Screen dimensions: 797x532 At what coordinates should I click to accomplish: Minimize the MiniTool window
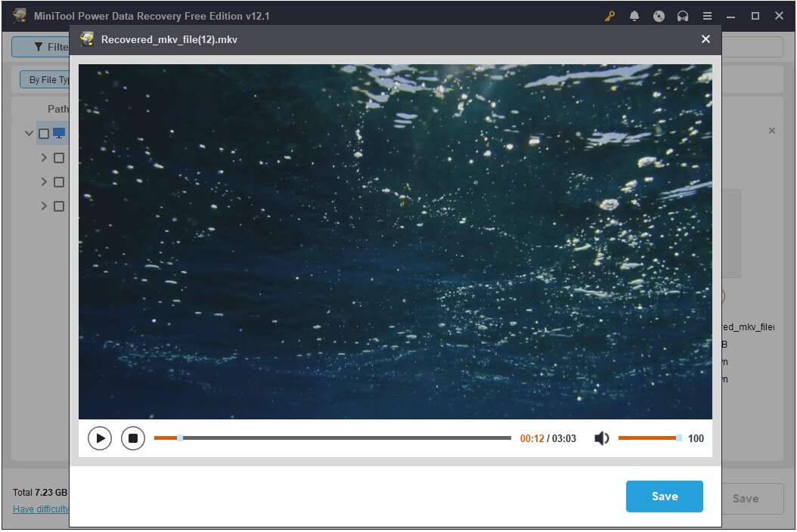point(731,17)
